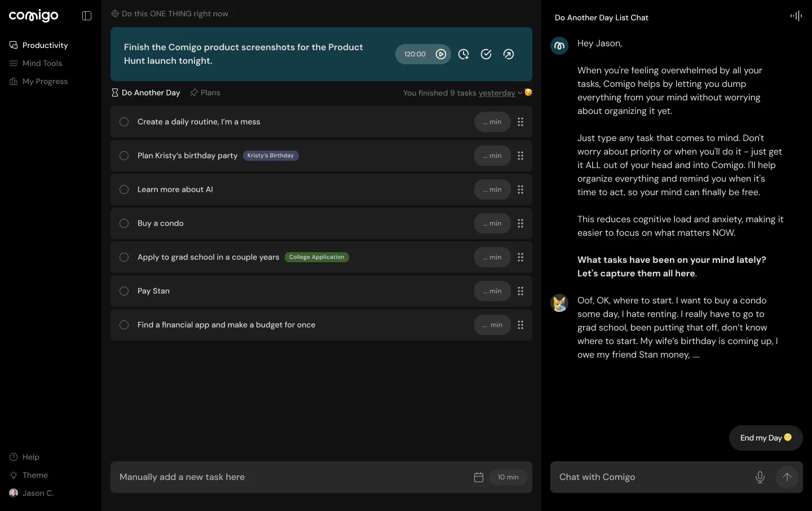Click the 120:00 timer value
Image resolution: width=812 pixels, height=511 pixels.
click(415, 54)
